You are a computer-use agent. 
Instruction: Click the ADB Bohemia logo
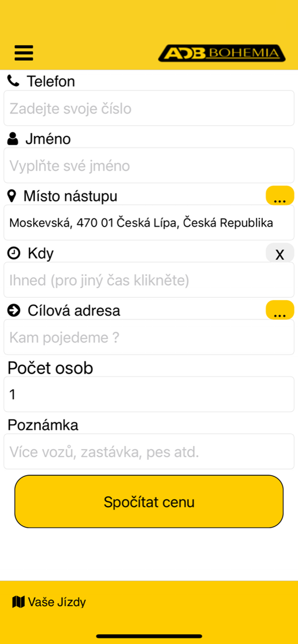click(221, 53)
